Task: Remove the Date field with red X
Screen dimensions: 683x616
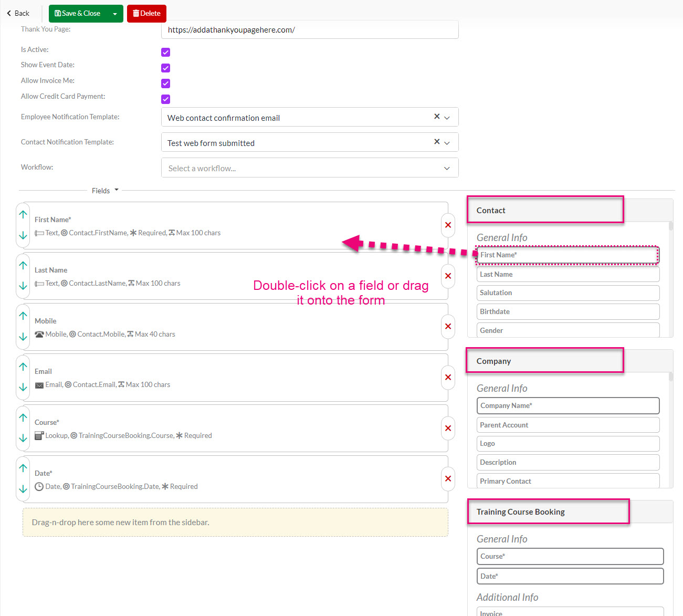Action: 448,478
